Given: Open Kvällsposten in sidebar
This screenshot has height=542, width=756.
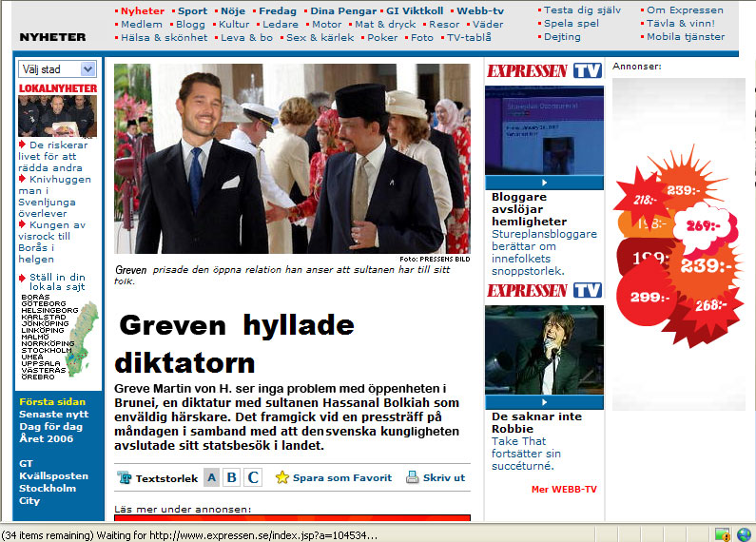Looking at the screenshot, I should [x=53, y=476].
